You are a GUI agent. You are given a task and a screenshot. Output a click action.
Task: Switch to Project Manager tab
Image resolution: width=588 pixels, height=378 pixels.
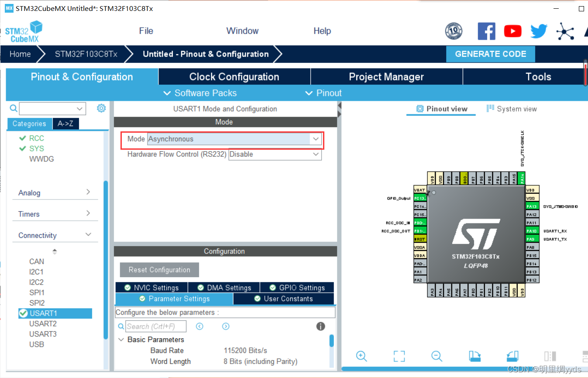[386, 77]
